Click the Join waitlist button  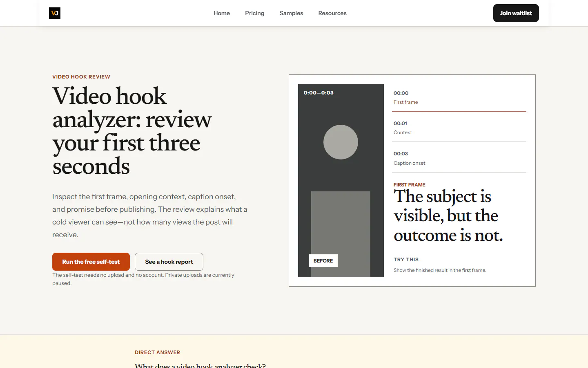click(x=516, y=13)
